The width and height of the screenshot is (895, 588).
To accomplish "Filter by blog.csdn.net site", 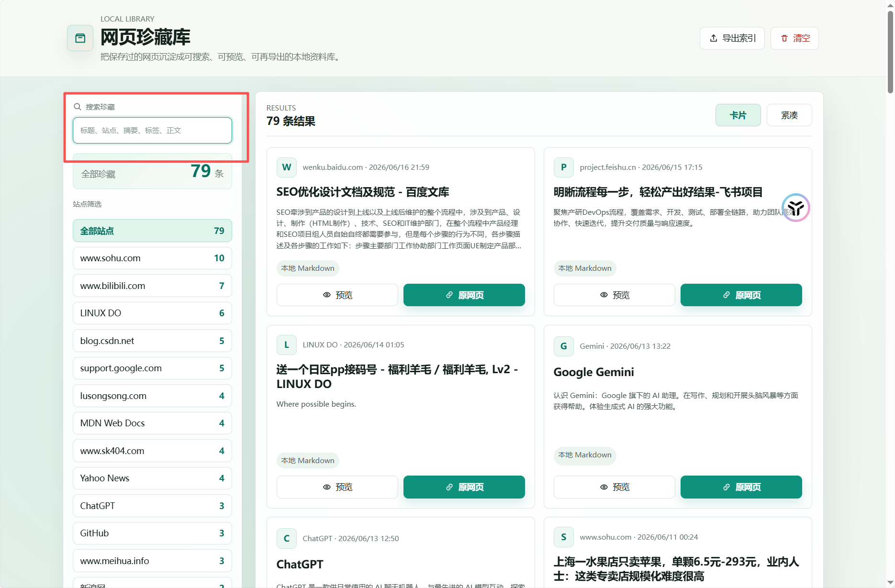I will pos(152,341).
